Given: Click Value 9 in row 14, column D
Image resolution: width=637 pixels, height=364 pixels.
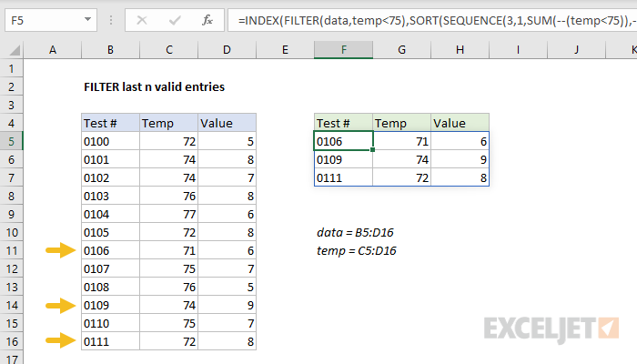Looking at the screenshot, I should pyautogui.click(x=227, y=305).
